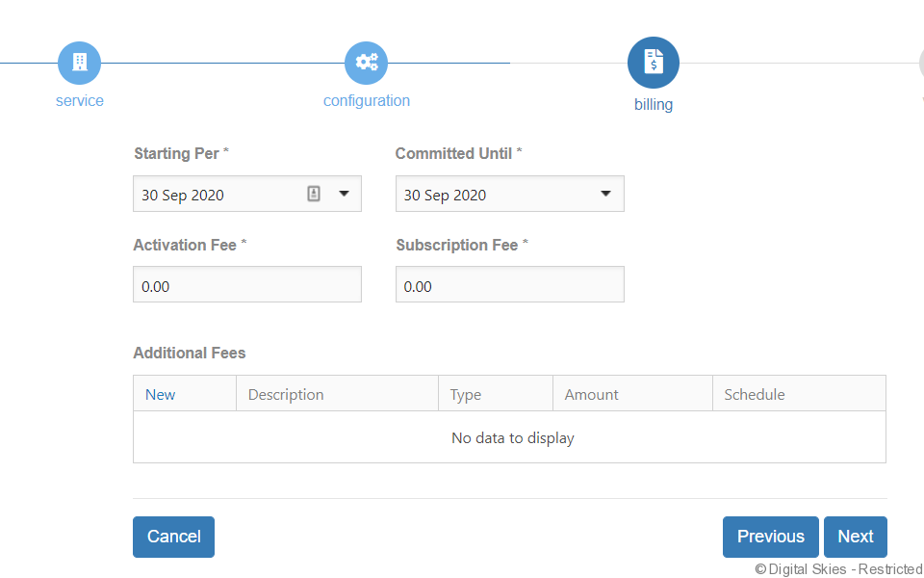
Task: Click the billing step invoice icon
Action: pos(654,63)
